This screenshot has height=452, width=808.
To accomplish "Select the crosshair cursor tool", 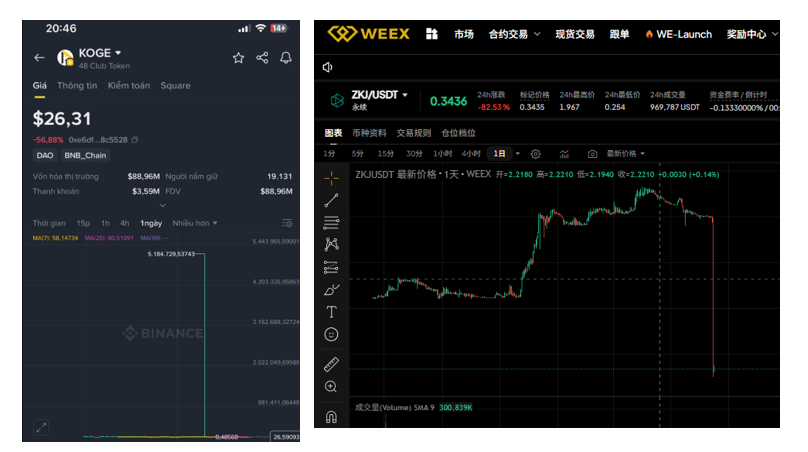I will [x=331, y=178].
